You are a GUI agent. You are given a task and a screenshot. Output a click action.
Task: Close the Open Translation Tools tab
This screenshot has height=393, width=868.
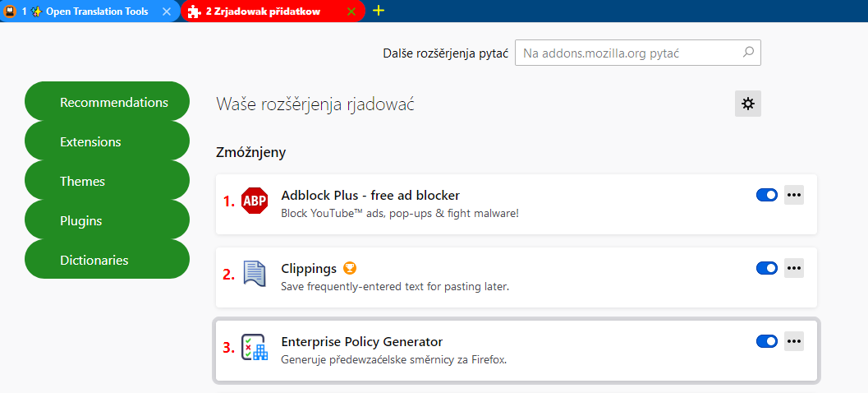coord(167,12)
